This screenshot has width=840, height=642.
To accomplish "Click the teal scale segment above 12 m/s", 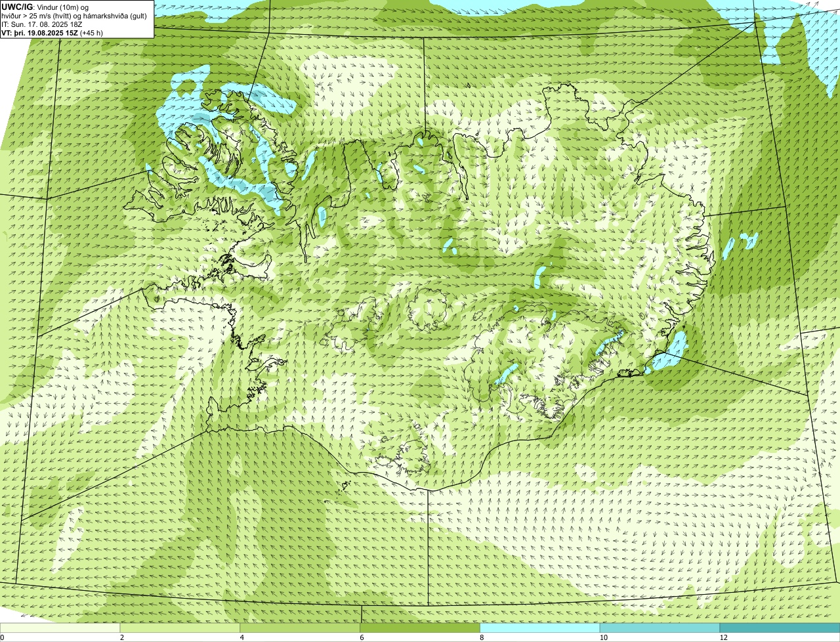I will (x=780, y=628).
